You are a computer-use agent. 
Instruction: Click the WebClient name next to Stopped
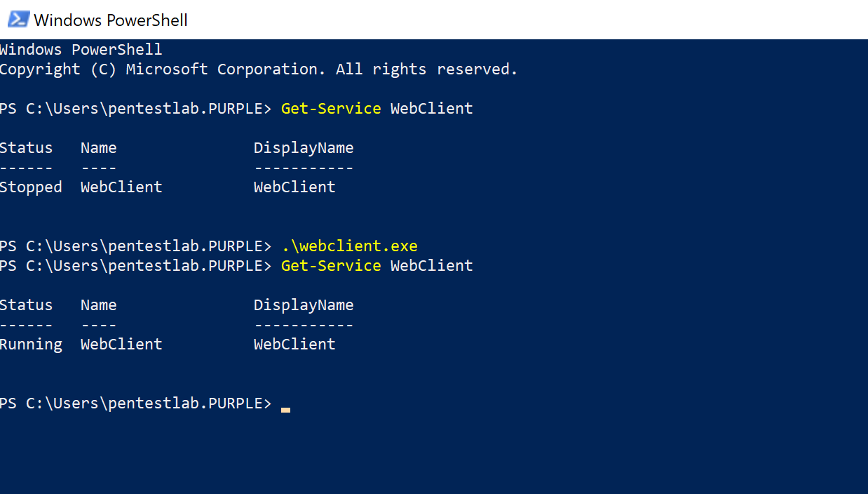[x=121, y=187]
